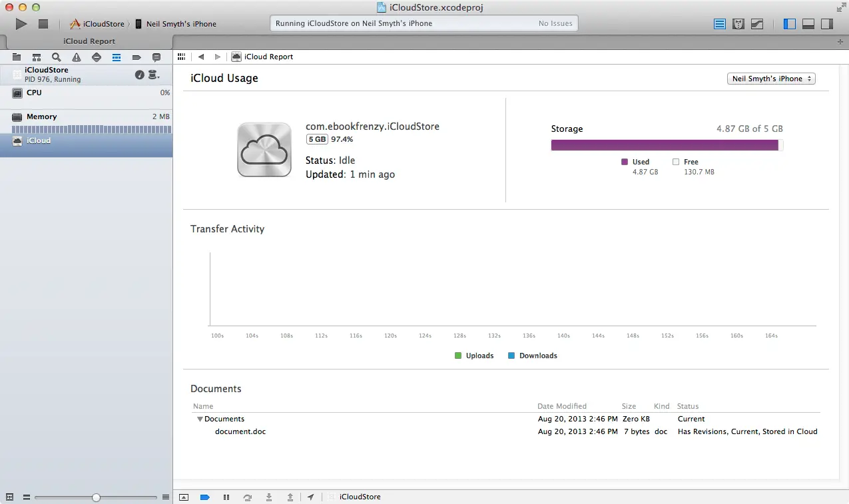The height and width of the screenshot is (504, 849).
Task: Open the Find navigator magnifier icon
Action: click(x=57, y=57)
